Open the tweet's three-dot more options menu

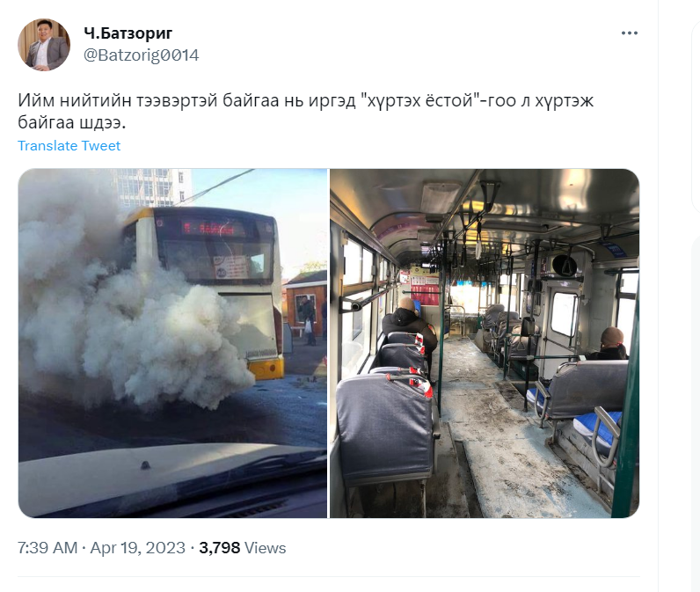[630, 33]
